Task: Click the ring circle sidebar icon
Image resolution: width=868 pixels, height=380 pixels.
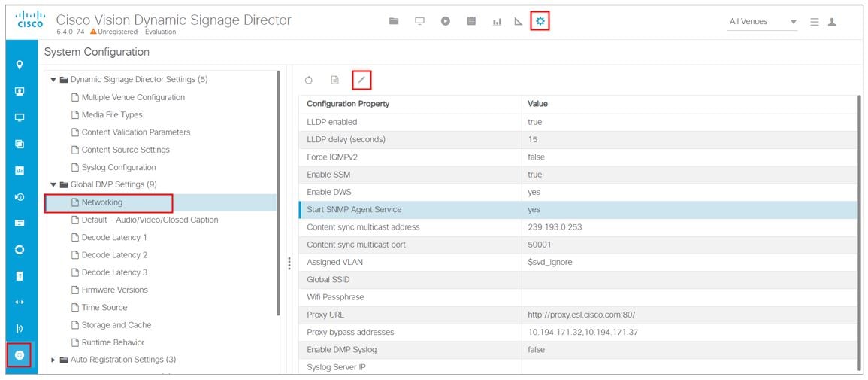Action: (x=20, y=250)
